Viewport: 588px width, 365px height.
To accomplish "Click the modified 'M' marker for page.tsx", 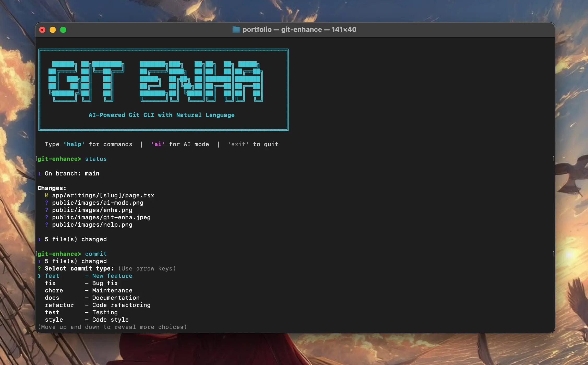I will point(46,196).
